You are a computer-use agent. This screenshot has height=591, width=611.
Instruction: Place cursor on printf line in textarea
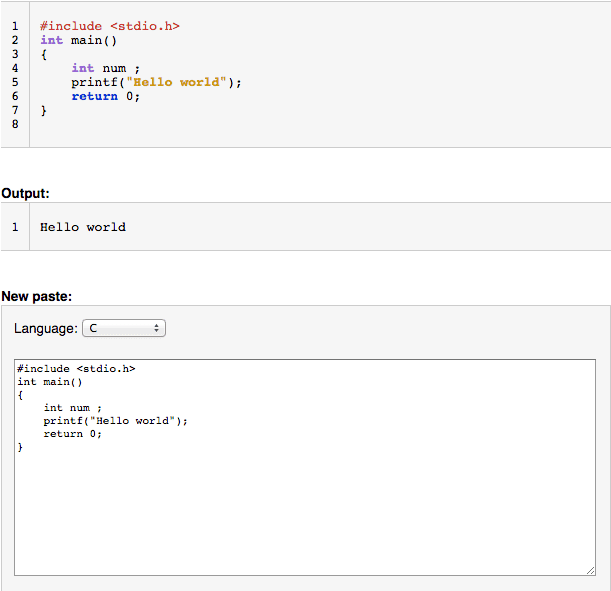pyautogui.click(x=115, y=421)
